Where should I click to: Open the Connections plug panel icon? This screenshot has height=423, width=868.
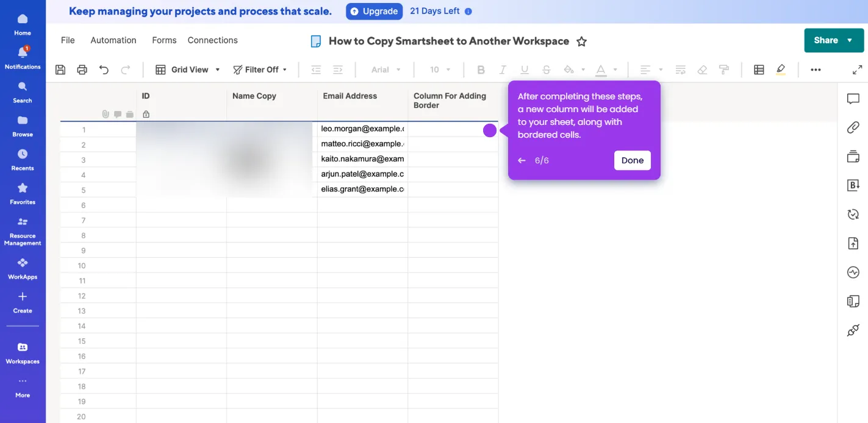[x=853, y=330]
